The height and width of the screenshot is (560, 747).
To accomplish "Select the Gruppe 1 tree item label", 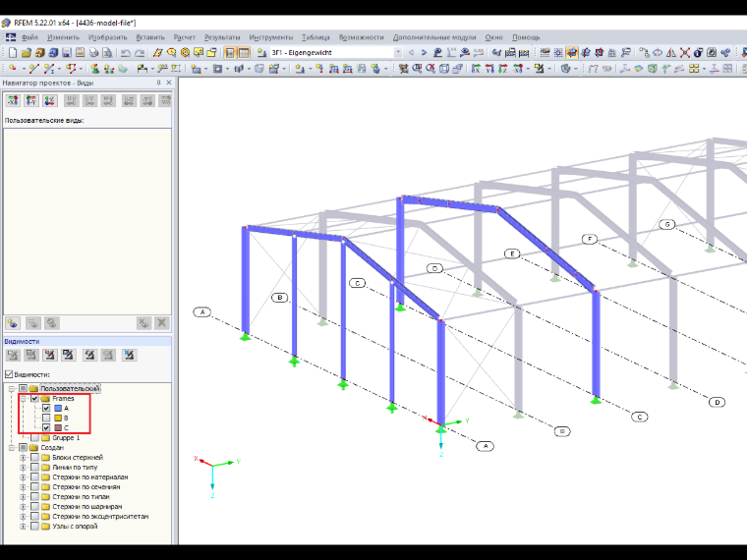I will pyautogui.click(x=66, y=437).
